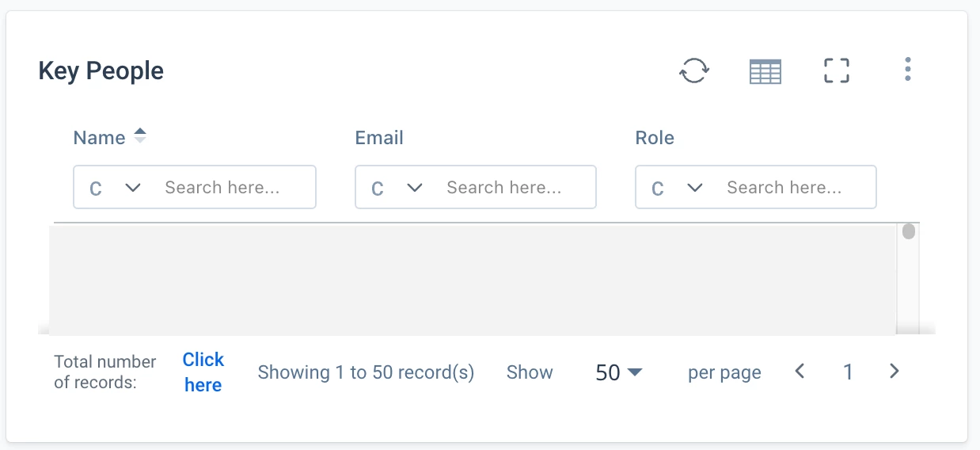980x450 pixels.
Task: Open the table view icon
Action: 765,71
